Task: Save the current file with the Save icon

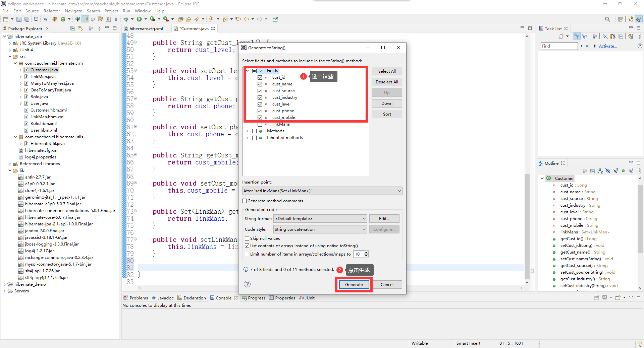Action: (x=19, y=19)
